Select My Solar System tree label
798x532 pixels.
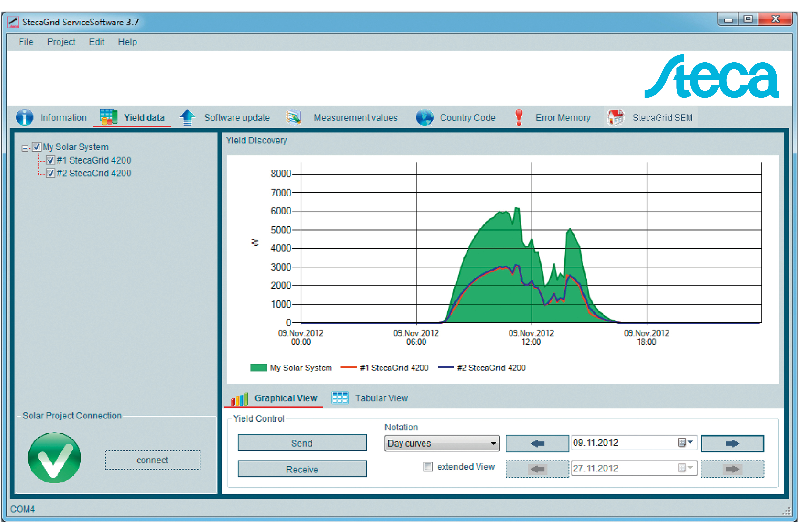(76, 147)
